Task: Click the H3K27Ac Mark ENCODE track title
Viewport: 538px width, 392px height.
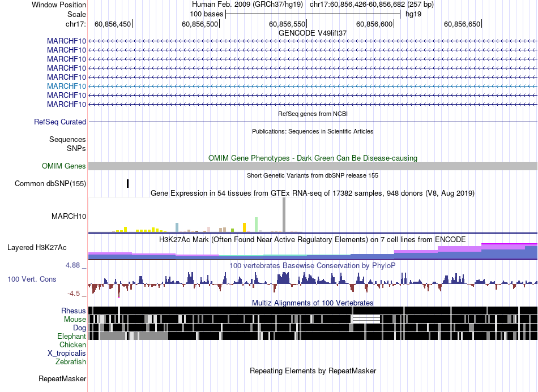Action: [313, 239]
